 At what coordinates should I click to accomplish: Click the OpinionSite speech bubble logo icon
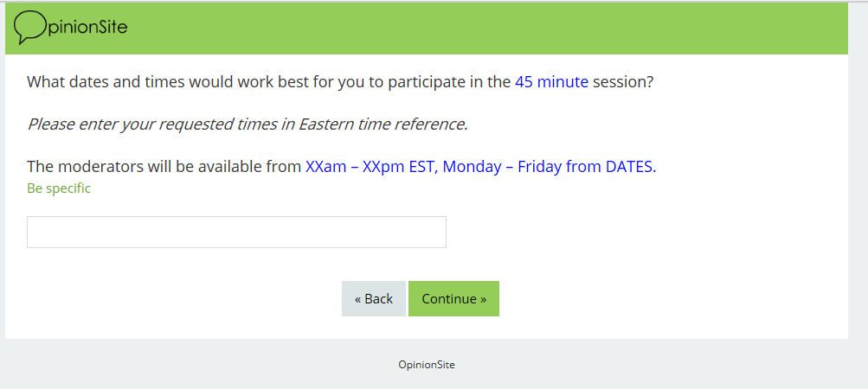click(x=30, y=28)
